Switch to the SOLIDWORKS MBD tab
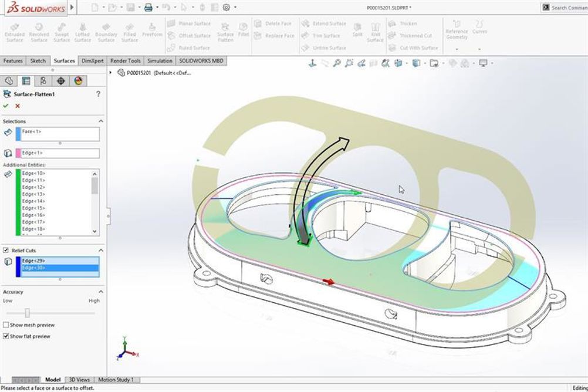 point(201,61)
